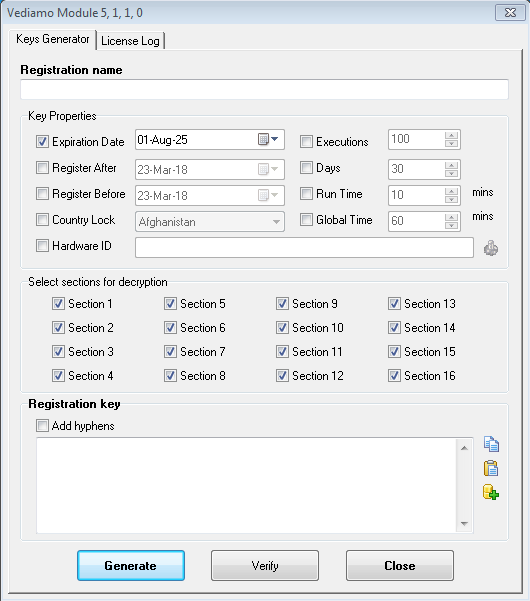This screenshot has width=530, height=601.
Task: Uncheck Section 15
Action: 394,351
